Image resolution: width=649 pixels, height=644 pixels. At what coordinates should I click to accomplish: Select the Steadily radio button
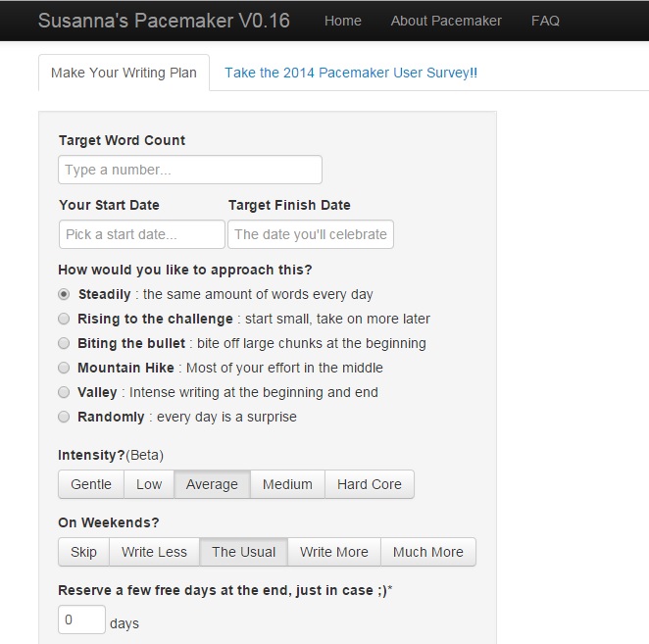[65, 294]
